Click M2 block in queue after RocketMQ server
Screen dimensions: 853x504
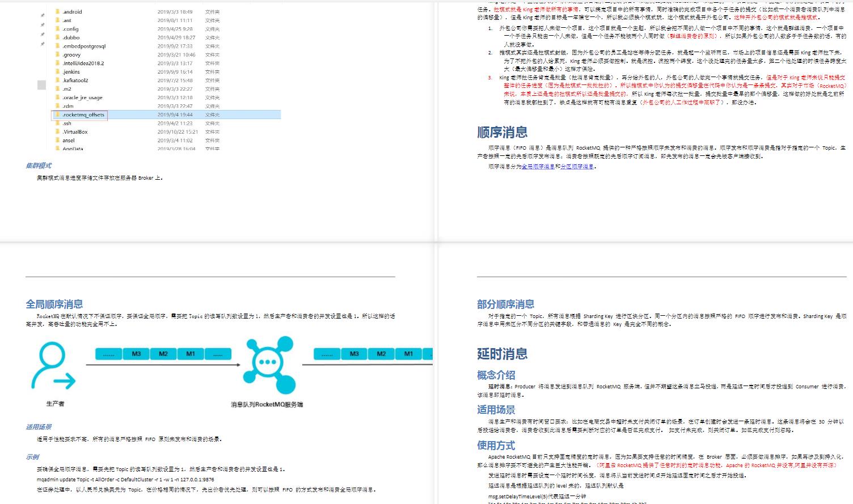381,354
